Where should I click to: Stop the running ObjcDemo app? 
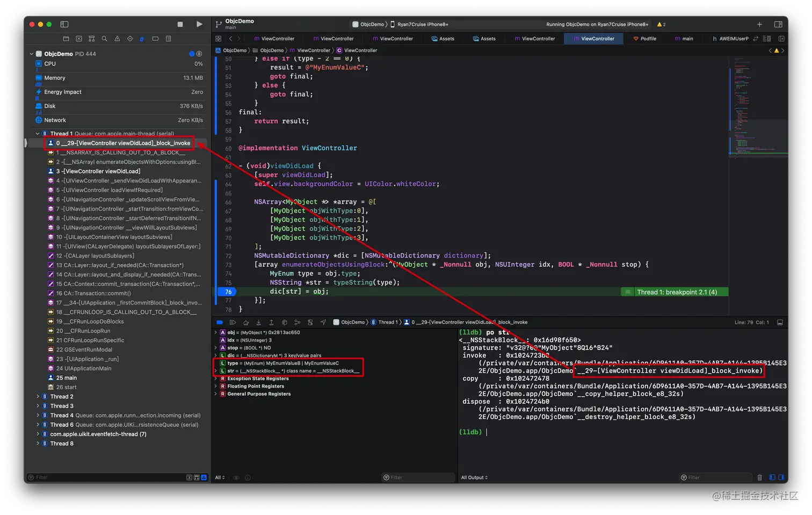coord(180,24)
